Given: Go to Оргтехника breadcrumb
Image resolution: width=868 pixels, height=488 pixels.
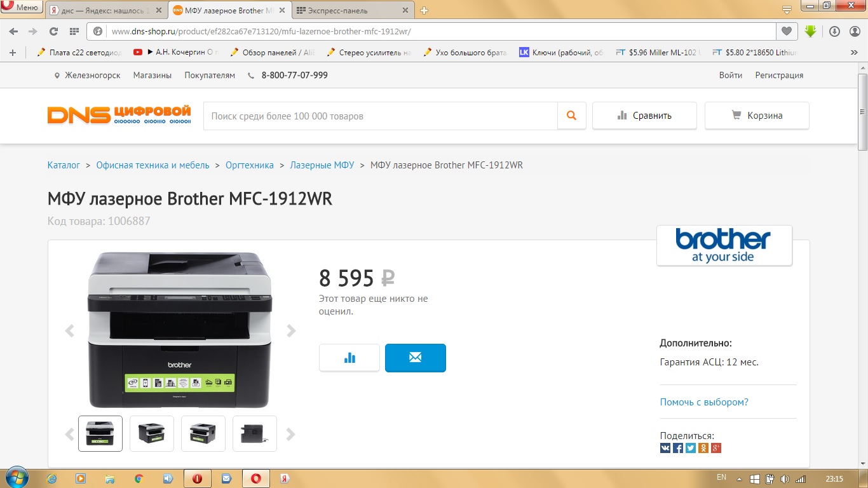Looking at the screenshot, I should [250, 165].
